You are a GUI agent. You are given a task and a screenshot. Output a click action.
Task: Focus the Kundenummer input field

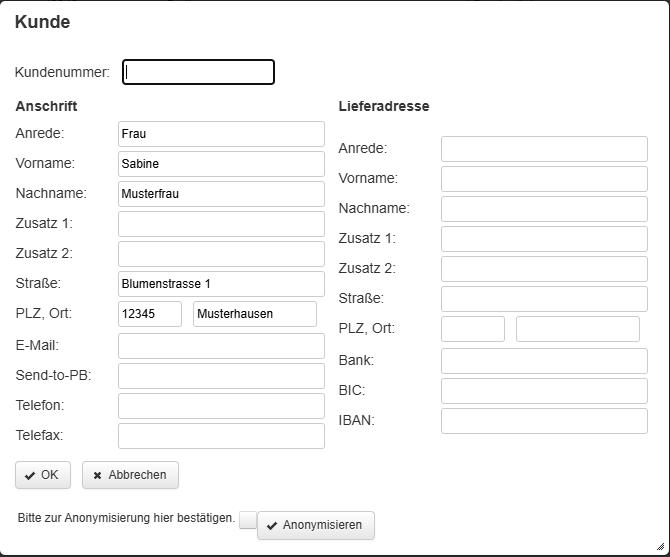pos(198,72)
